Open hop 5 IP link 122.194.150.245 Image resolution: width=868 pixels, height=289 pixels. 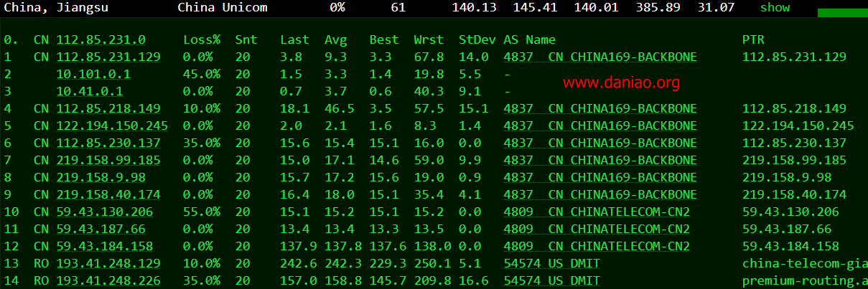(112, 125)
